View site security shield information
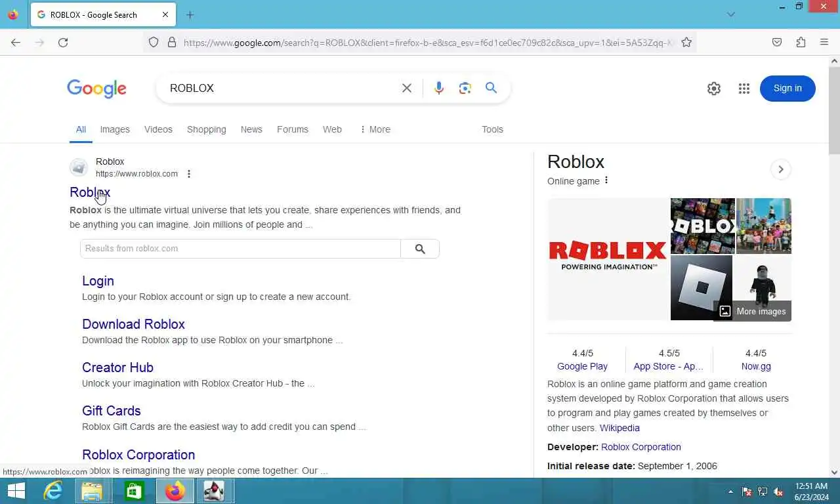840x504 pixels. [x=154, y=42]
